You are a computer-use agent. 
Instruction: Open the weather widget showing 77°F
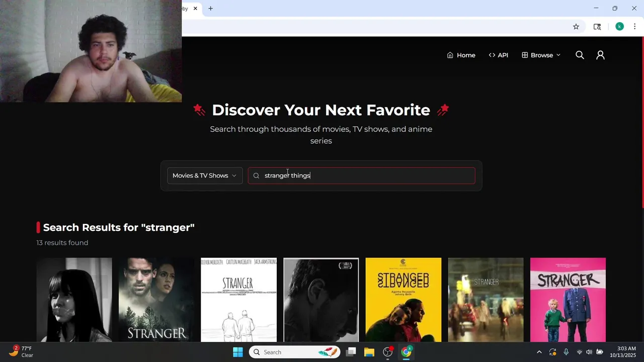click(21, 351)
